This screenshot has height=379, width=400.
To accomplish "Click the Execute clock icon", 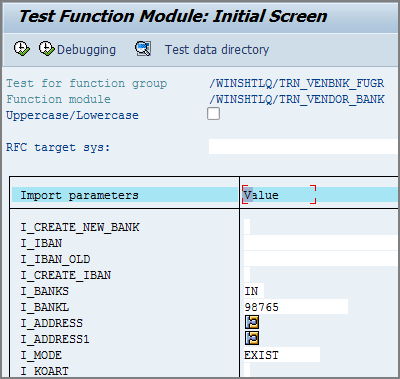I will (x=22, y=49).
